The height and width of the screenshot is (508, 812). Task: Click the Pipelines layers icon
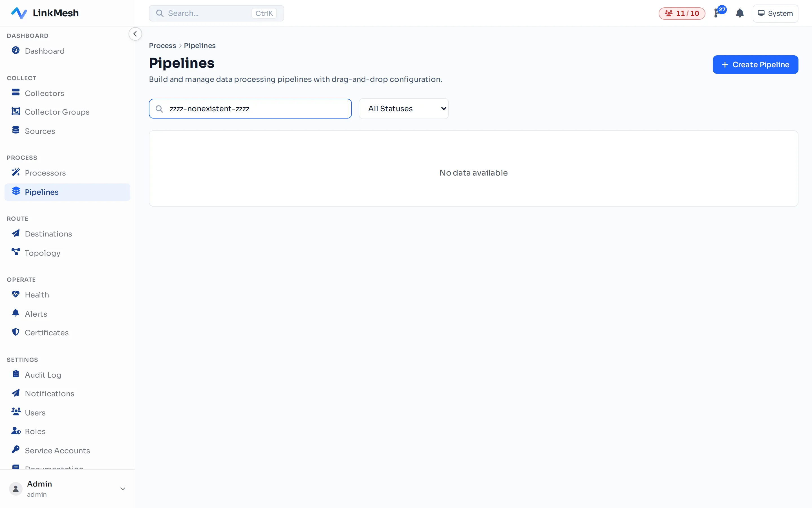click(x=16, y=191)
